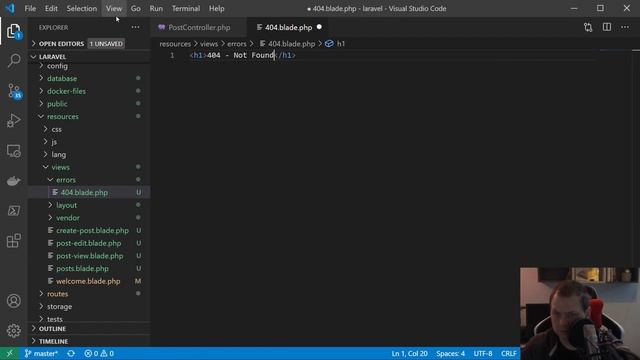The height and width of the screenshot is (360, 640).
Task: Change indentation via Spaces: 4
Action: click(x=450, y=353)
